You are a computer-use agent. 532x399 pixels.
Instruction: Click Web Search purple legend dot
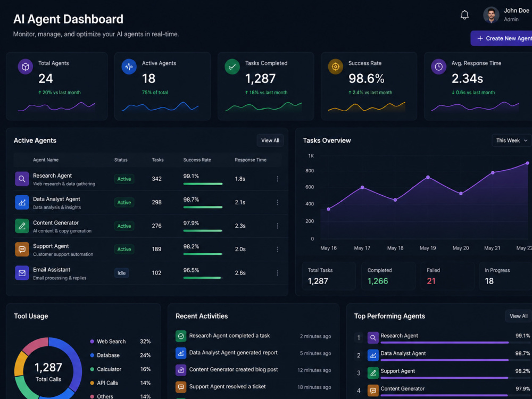coord(92,342)
